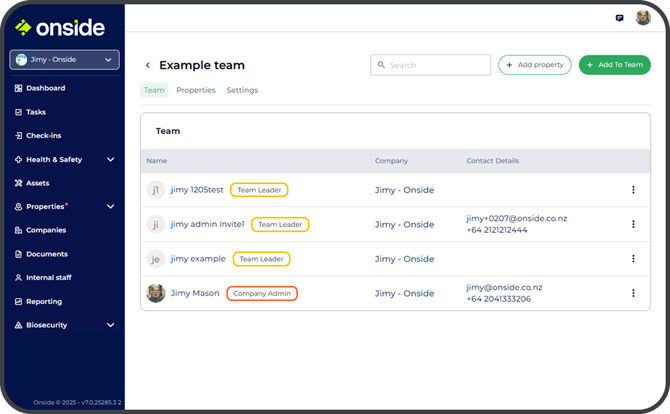Click the Add property button
Viewport: 670px width, 414px height.
535,65
